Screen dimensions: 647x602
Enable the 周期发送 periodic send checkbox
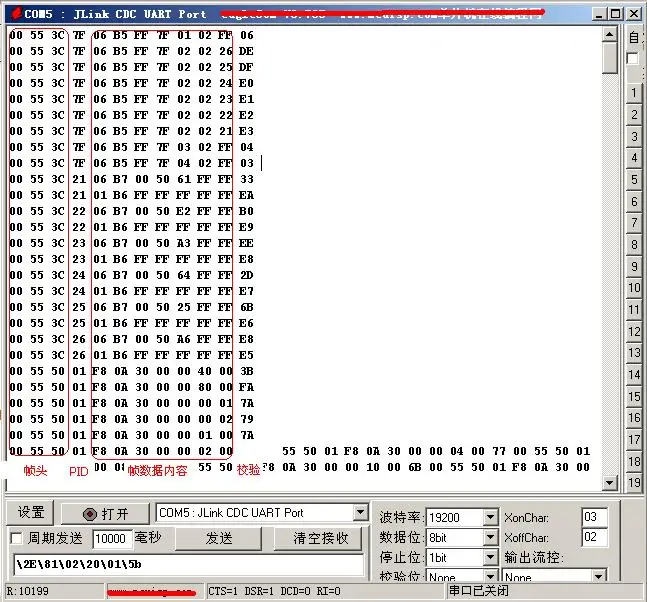pyautogui.click(x=17, y=538)
